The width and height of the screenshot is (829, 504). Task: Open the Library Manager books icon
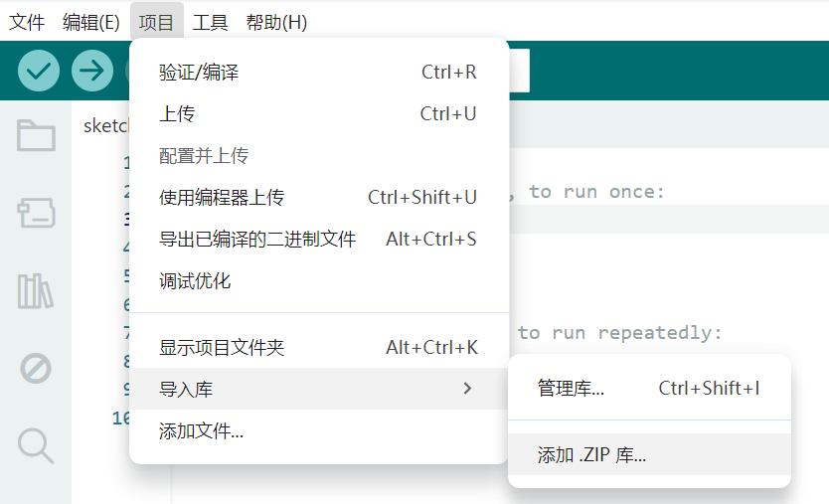(36, 290)
